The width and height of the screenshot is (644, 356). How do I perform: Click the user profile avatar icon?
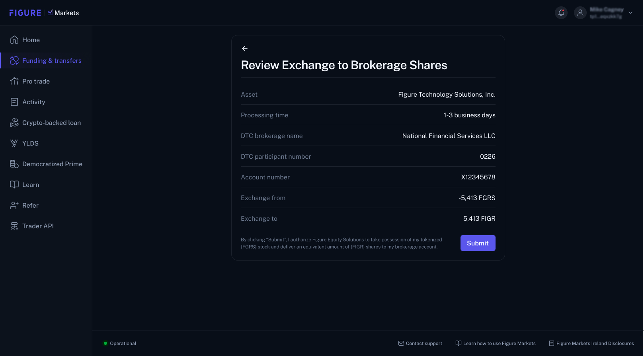coord(580,13)
